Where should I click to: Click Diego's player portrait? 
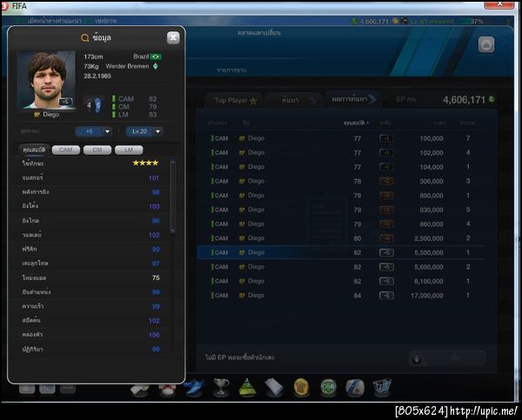coord(46,80)
